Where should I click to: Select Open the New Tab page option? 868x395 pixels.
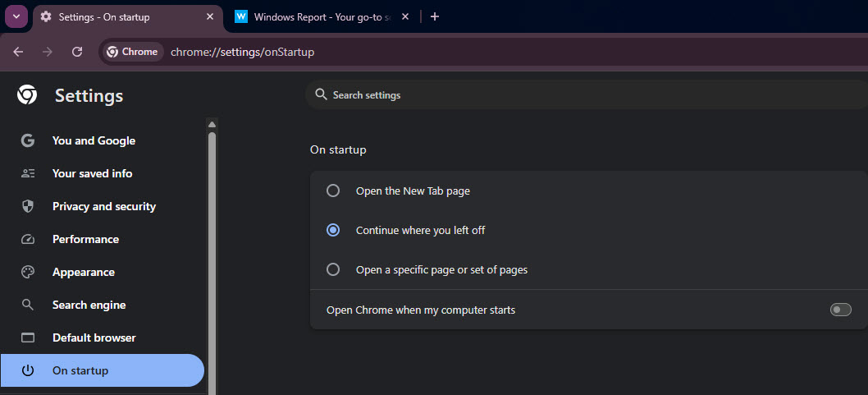[333, 191]
